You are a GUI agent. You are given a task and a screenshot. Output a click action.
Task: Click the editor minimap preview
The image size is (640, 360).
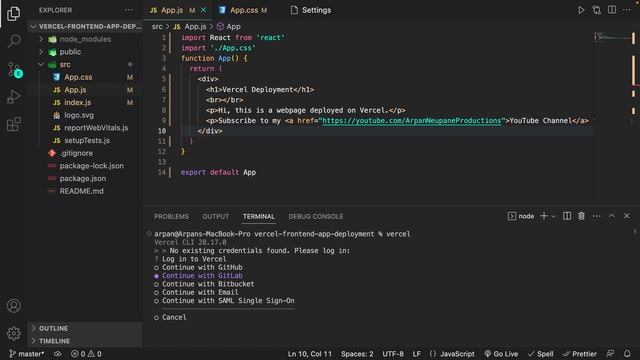[613, 38]
